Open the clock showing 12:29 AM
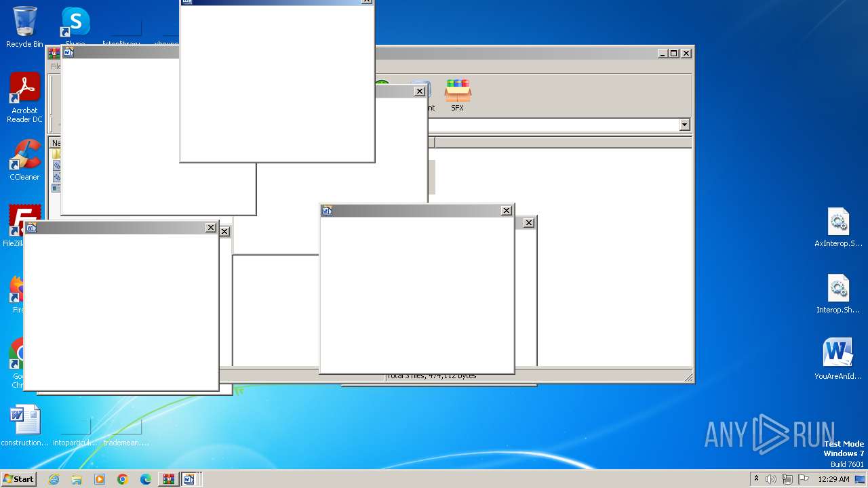The width and height of the screenshot is (868, 488). [x=833, y=479]
